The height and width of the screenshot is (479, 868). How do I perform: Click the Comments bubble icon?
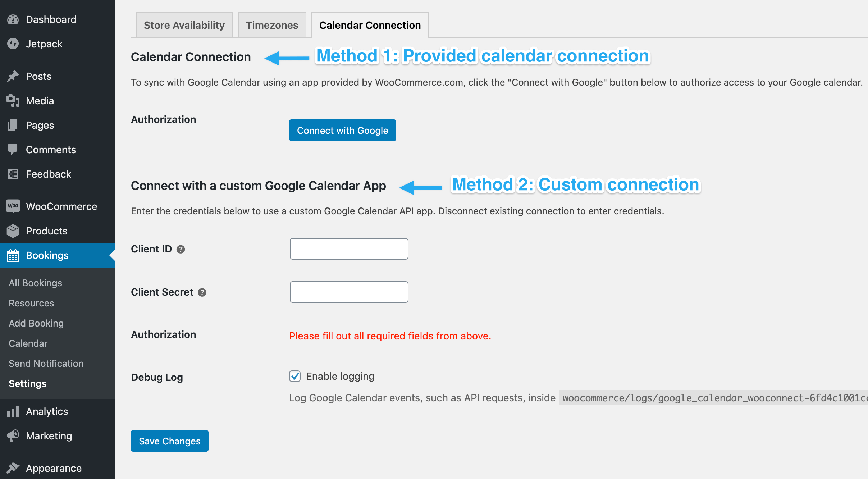[13, 149]
